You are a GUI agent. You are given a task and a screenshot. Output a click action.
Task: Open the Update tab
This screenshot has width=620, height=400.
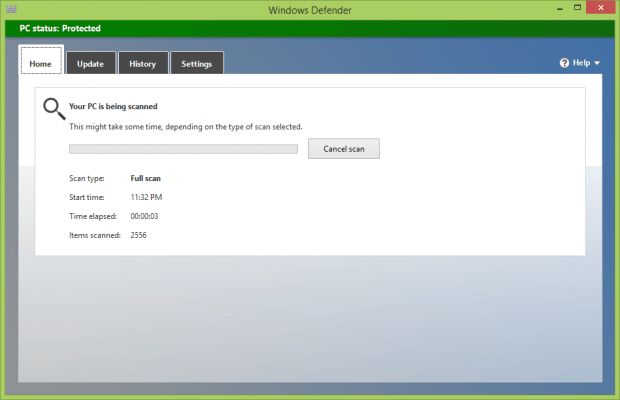pyautogui.click(x=91, y=63)
